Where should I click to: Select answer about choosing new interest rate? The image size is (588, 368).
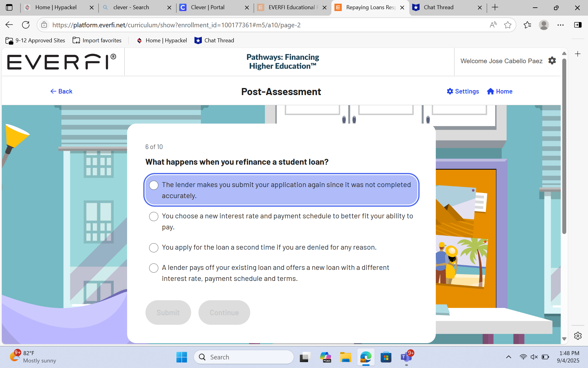(154, 217)
